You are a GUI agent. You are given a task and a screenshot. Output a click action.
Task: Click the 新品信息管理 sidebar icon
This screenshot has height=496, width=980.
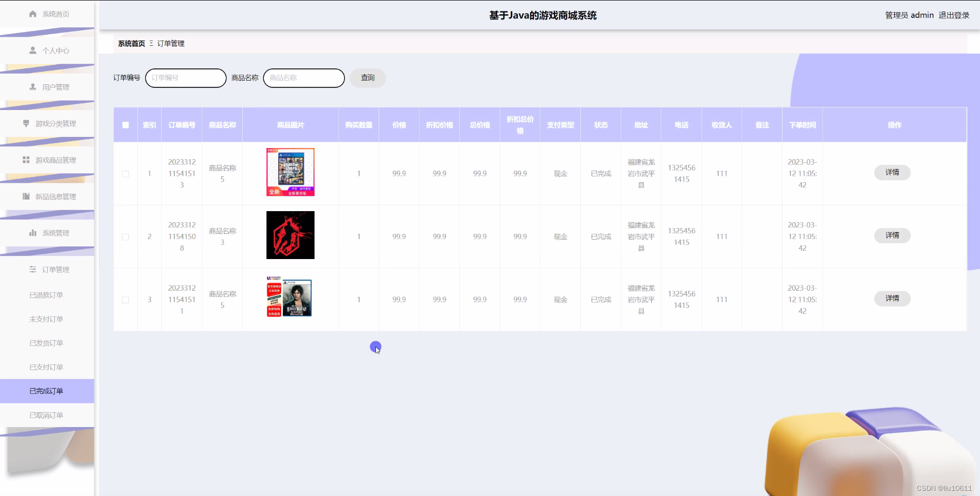coord(26,196)
